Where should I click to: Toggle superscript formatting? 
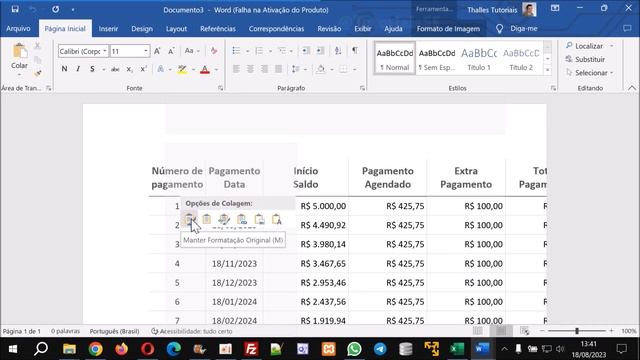click(144, 69)
